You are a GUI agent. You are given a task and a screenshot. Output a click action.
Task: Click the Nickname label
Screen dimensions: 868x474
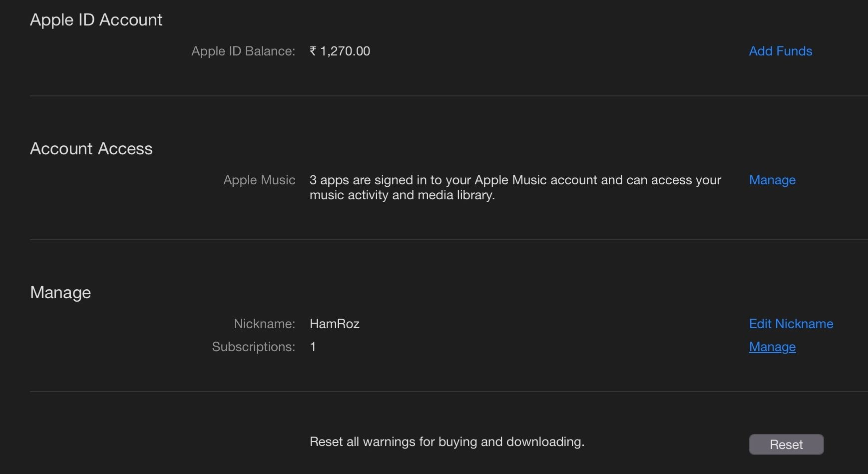(x=264, y=324)
